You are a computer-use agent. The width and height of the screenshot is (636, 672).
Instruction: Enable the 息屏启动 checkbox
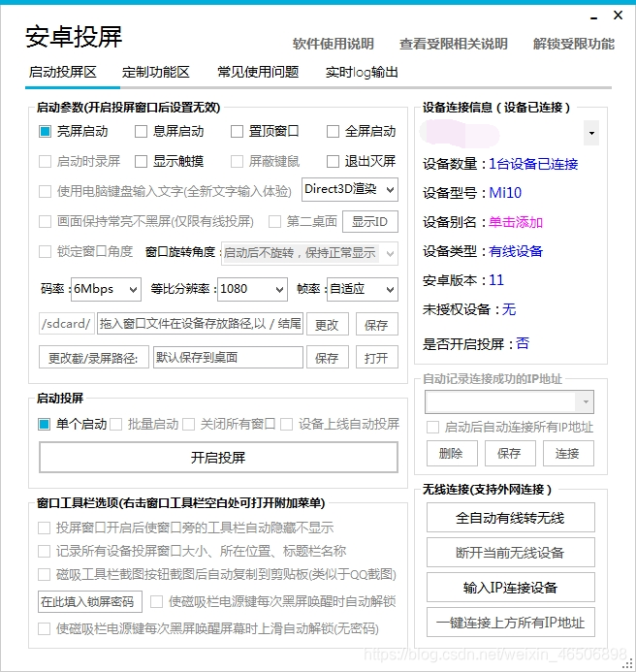[x=141, y=131]
